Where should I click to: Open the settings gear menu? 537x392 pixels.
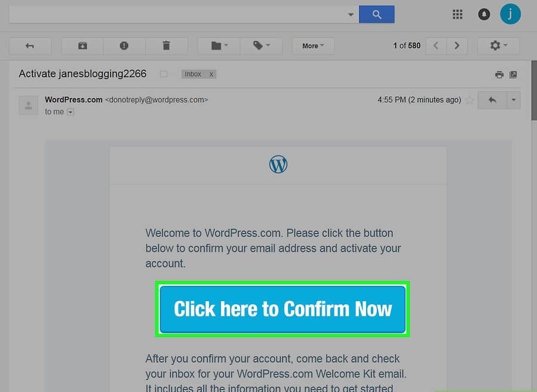pyautogui.click(x=498, y=46)
